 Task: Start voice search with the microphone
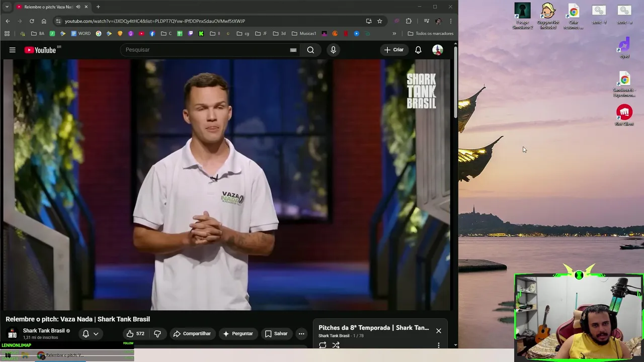pyautogui.click(x=333, y=50)
